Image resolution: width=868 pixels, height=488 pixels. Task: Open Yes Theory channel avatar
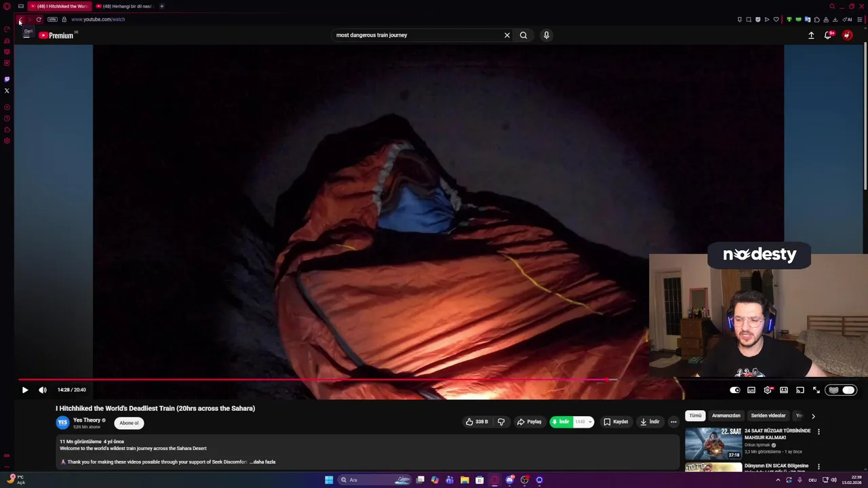pos(62,423)
